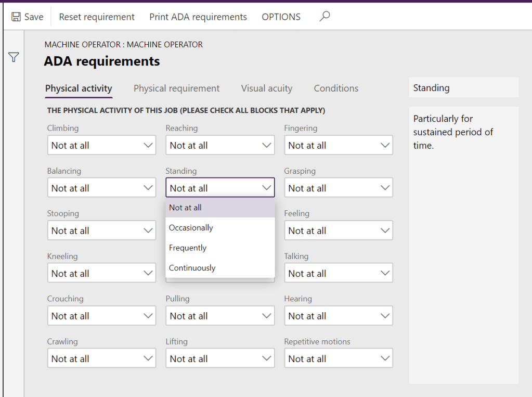Viewport: 532px width, 397px height.
Task: Switch to the Physical requirement tab
Action: tap(176, 88)
